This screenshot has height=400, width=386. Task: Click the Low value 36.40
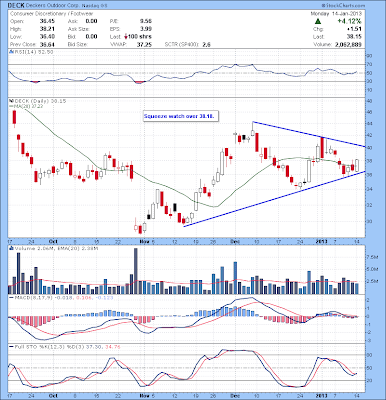(x=47, y=37)
